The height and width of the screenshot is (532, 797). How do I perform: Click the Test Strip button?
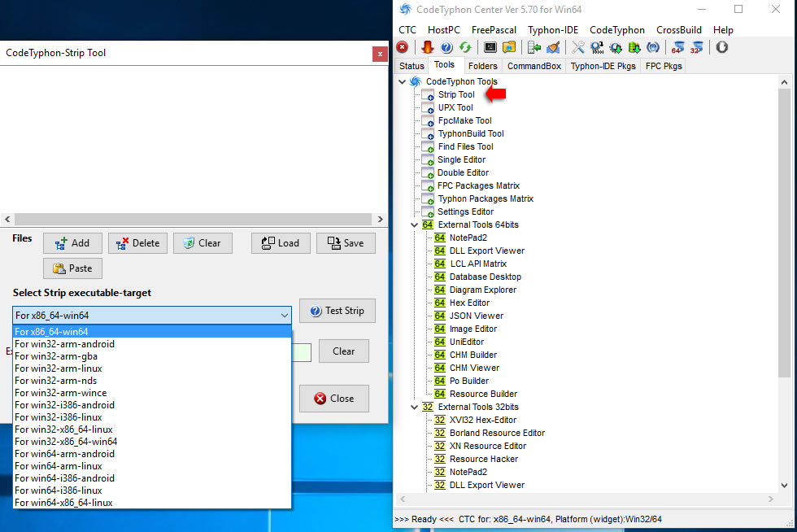[338, 311]
